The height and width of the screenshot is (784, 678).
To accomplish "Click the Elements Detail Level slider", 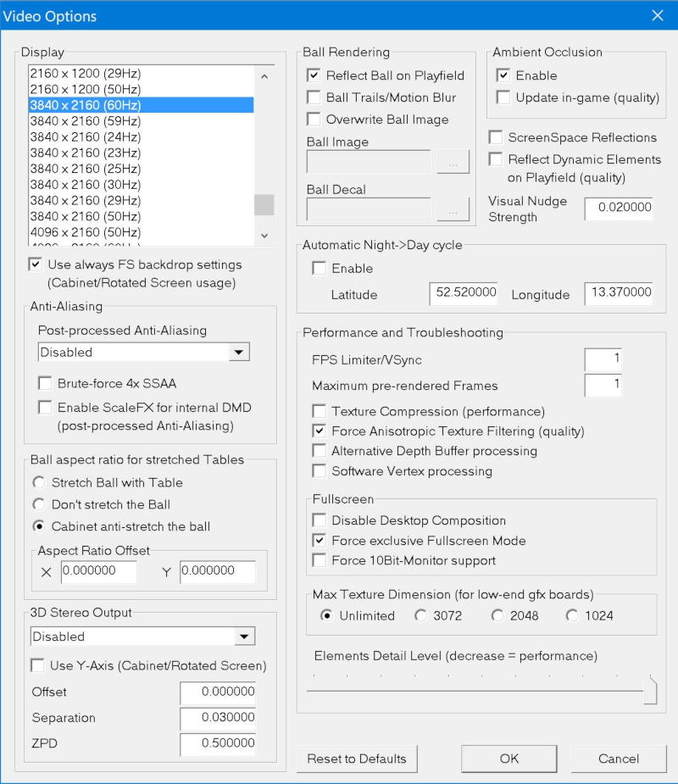I will 649,691.
